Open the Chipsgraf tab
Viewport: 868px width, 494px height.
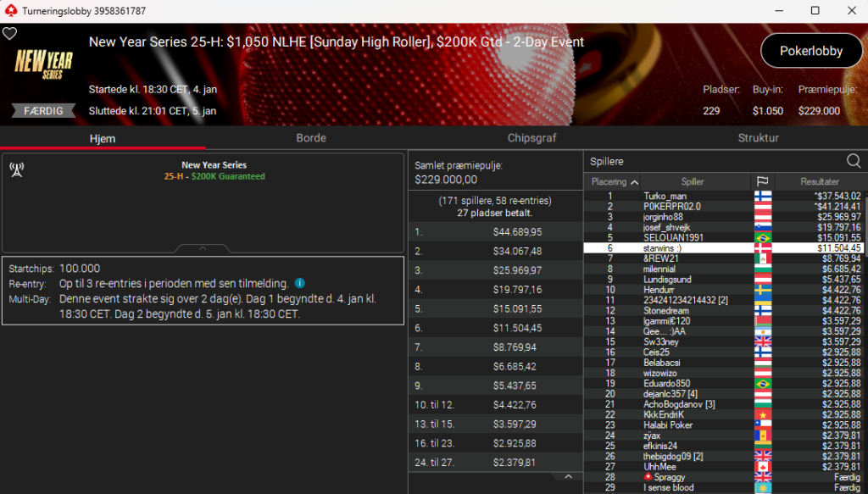pyautogui.click(x=531, y=138)
